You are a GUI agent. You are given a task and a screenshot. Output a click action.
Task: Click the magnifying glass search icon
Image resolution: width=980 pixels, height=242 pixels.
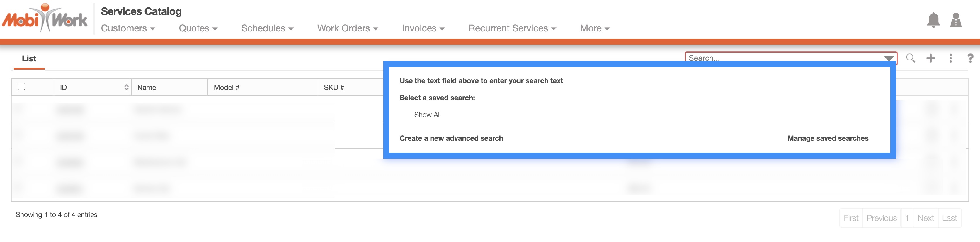pos(910,58)
